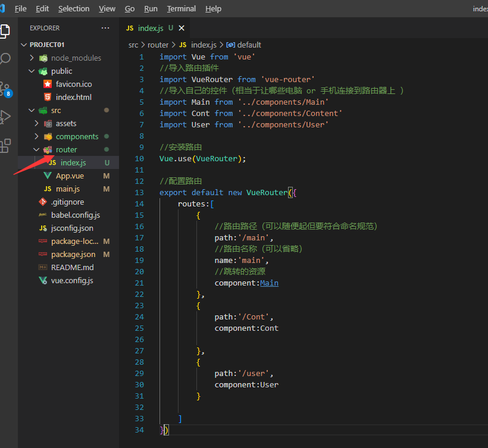This screenshot has height=448, width=488.
Task: Collapse the PROJECT01 root folder
Action: [x=46, y=45]
